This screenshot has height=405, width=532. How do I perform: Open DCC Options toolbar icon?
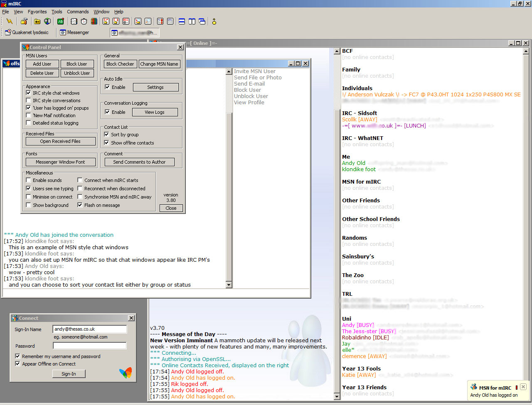tap(126, 21)
